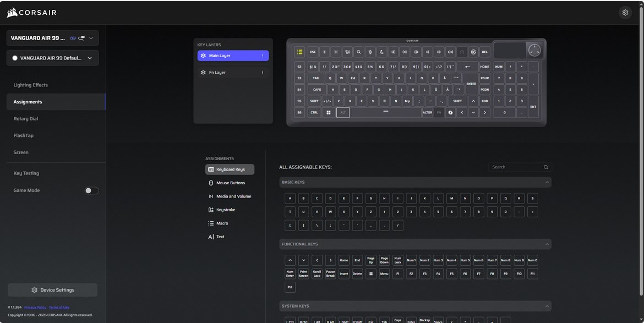This screenshot has height=323, width=644.
Task: Select the search magnifier key on keyboard
Action: [x=359, y=52]
